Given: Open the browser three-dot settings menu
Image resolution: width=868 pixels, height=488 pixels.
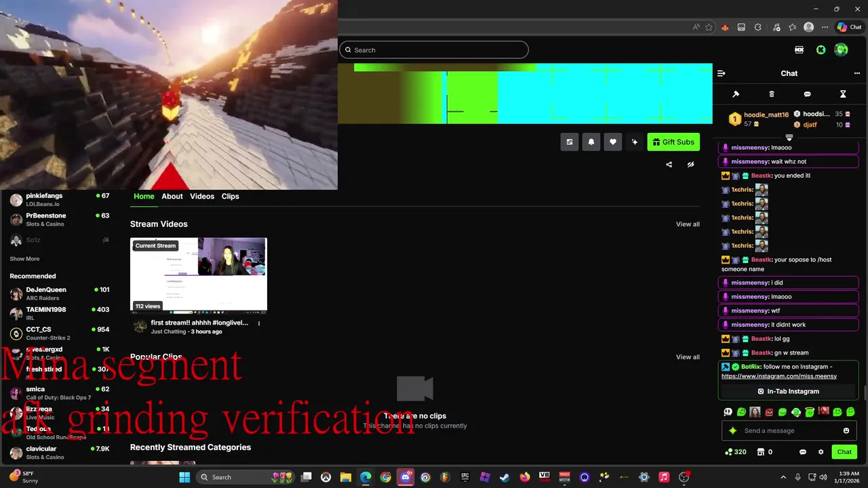Looking at the screenshot, I should point(825,27).
